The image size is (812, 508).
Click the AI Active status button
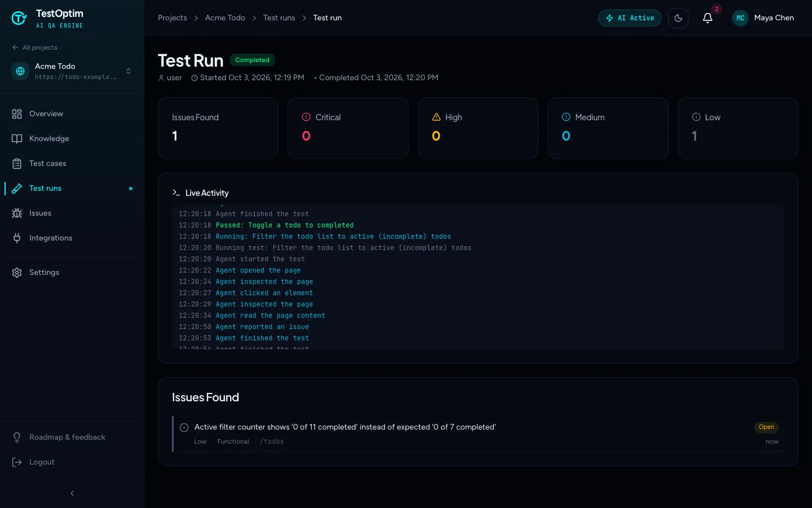(x=630, y=18)
